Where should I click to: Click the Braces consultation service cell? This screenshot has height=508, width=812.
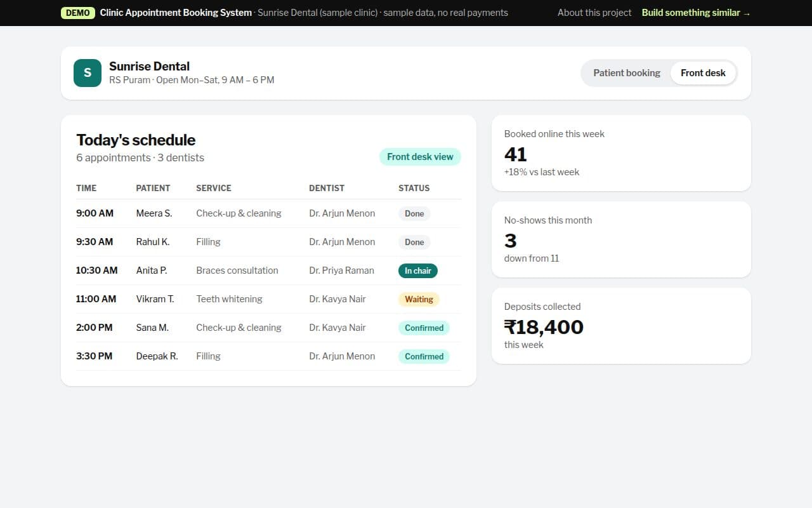pos(237,271)
